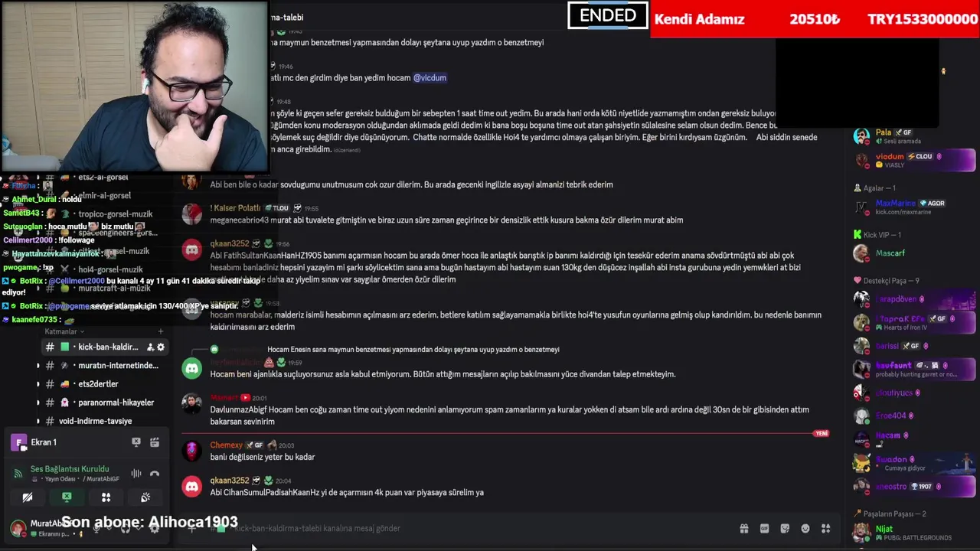This screenshot has height=551, width=980.
Task: Toggle screen sharing with the green monitor button
Action: click(67, 497)
